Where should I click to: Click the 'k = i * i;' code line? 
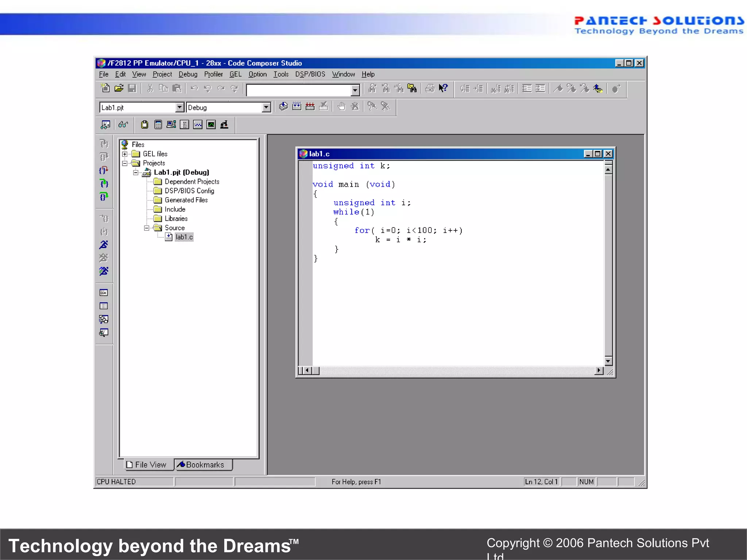[400, 240]
